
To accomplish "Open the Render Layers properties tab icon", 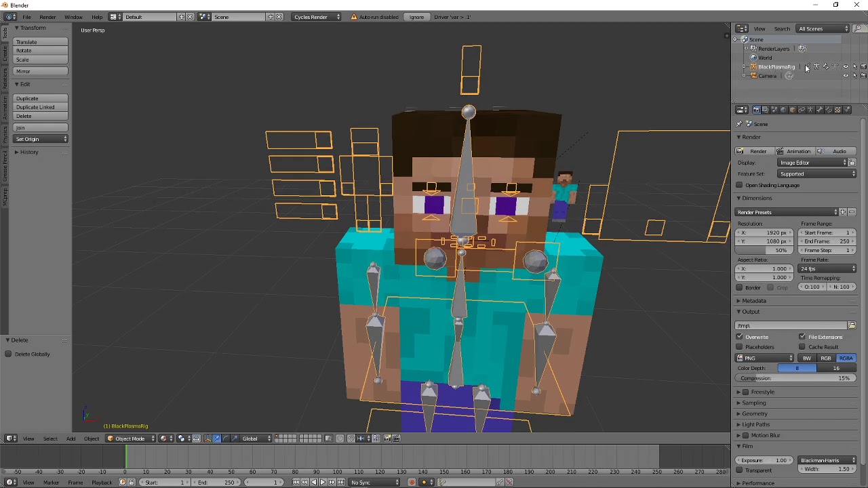I will pos(766,110).
